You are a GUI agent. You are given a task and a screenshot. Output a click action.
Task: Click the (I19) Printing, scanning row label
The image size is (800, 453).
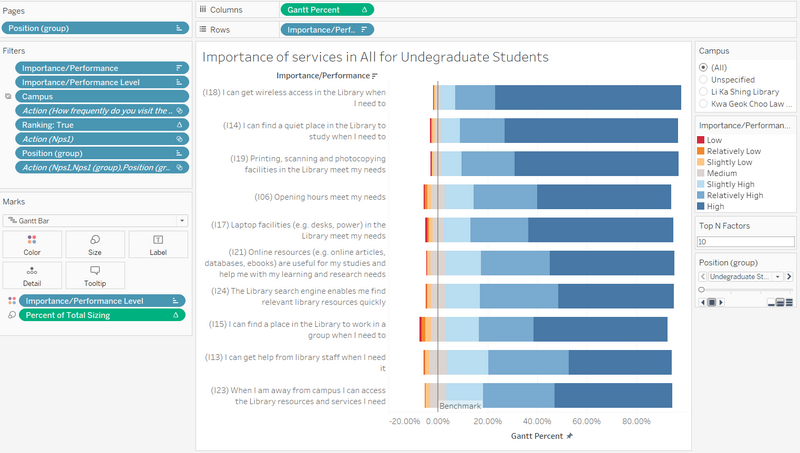pos(308,164)
